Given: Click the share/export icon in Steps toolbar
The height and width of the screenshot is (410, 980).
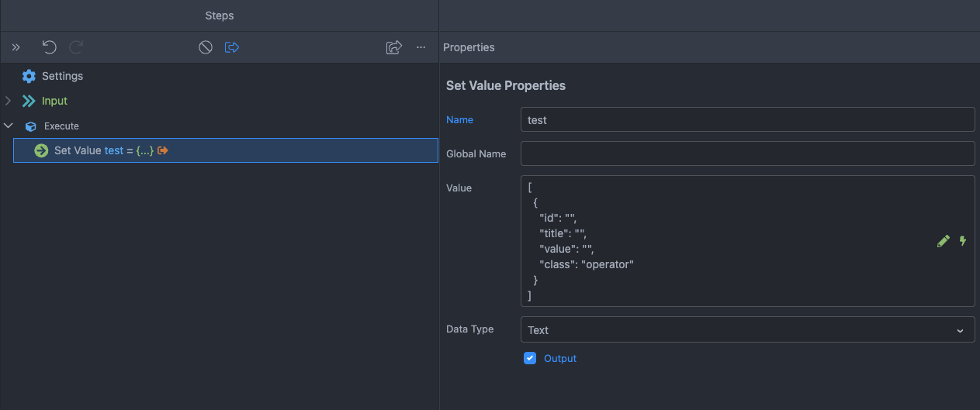Looking at the screenshot, I should point(394,47).
